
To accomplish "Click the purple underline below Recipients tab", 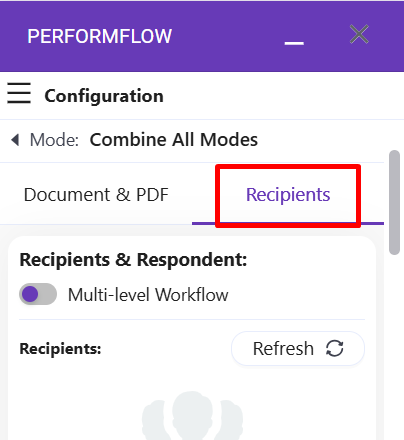I will (x=288, y=223).
